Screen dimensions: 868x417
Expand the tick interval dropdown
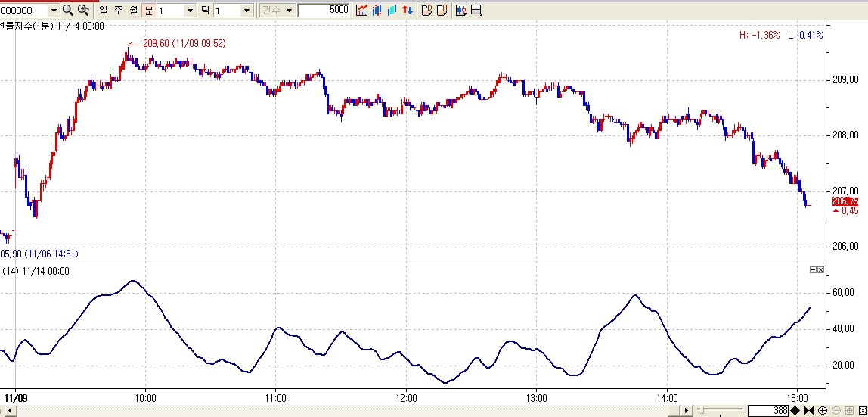click(x=246, y=10)
